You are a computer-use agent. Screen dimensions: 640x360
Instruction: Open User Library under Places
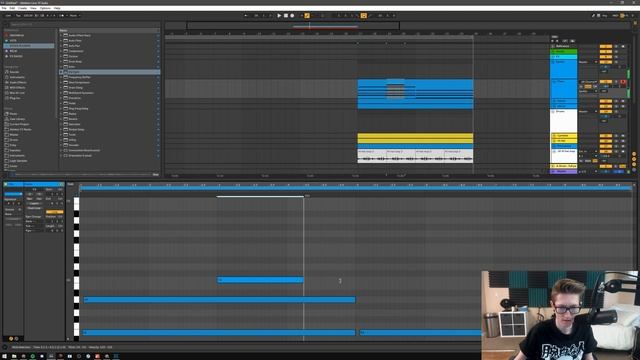click(x=17, y=119)
